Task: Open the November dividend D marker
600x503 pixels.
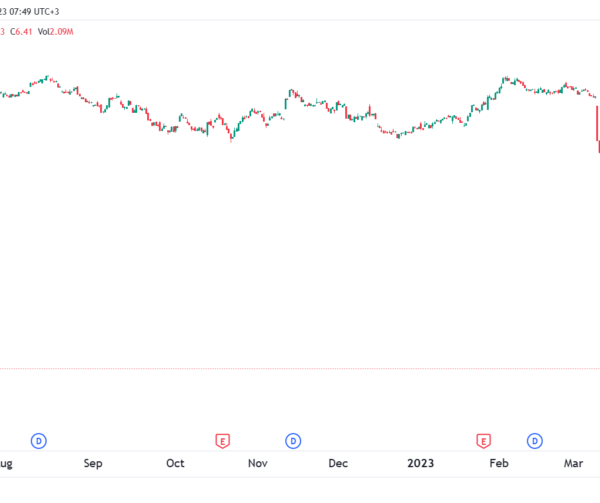Action: (x=293, y=441)
